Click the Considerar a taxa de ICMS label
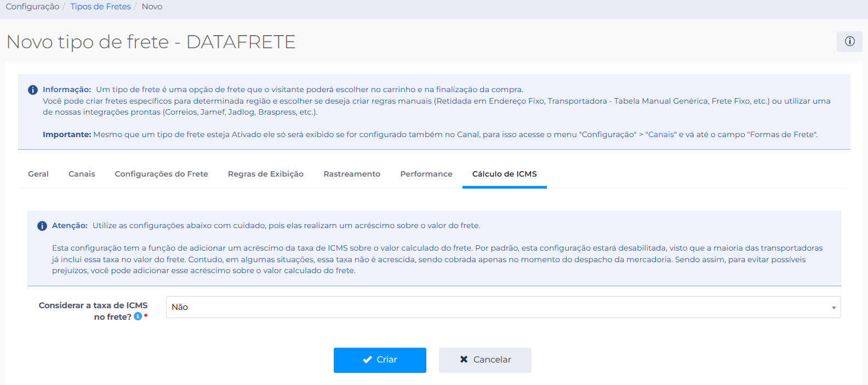 click(93, 311)
